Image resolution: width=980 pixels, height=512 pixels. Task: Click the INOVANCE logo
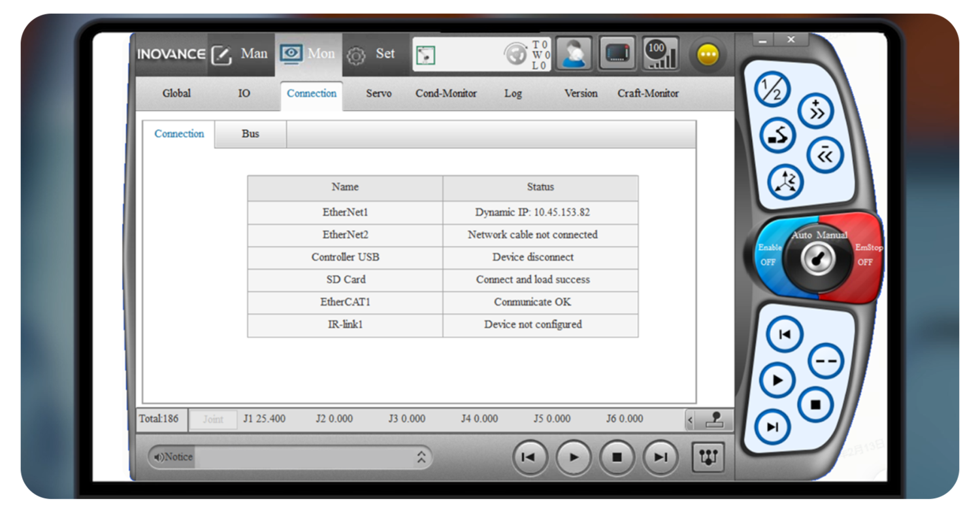click(x=171, y=54)
